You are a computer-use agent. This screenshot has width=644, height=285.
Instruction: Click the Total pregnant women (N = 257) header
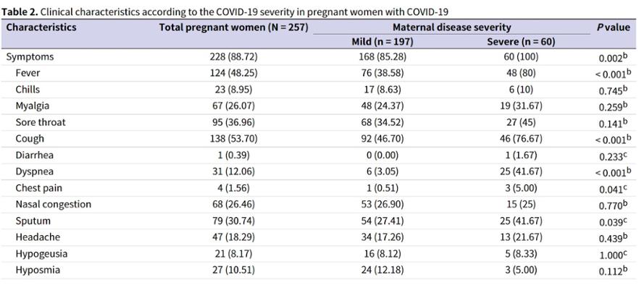pos(234,27)
